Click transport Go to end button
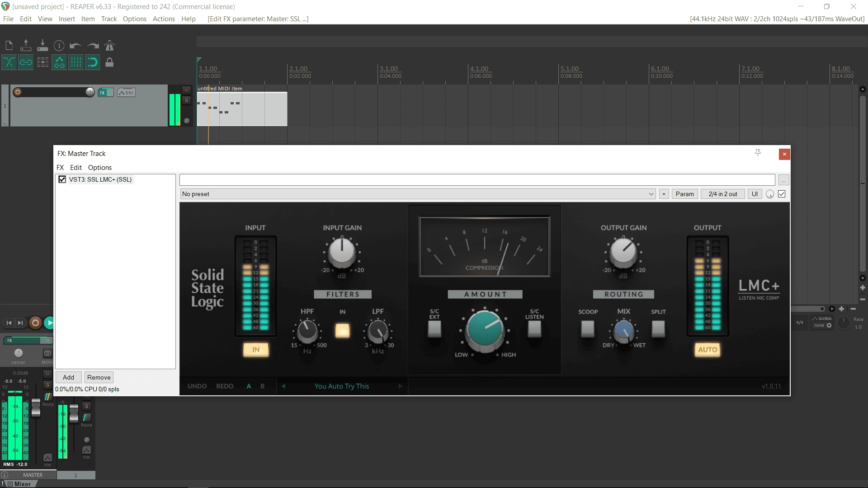868x488 pixels. [20, 323]
